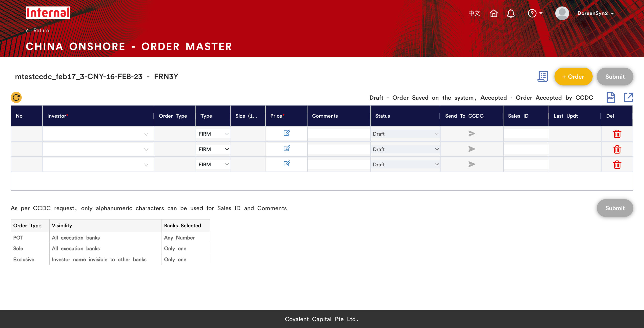Send third row order to CCDC
Viewport: 644px width, 328px height.
coord(472,164)
